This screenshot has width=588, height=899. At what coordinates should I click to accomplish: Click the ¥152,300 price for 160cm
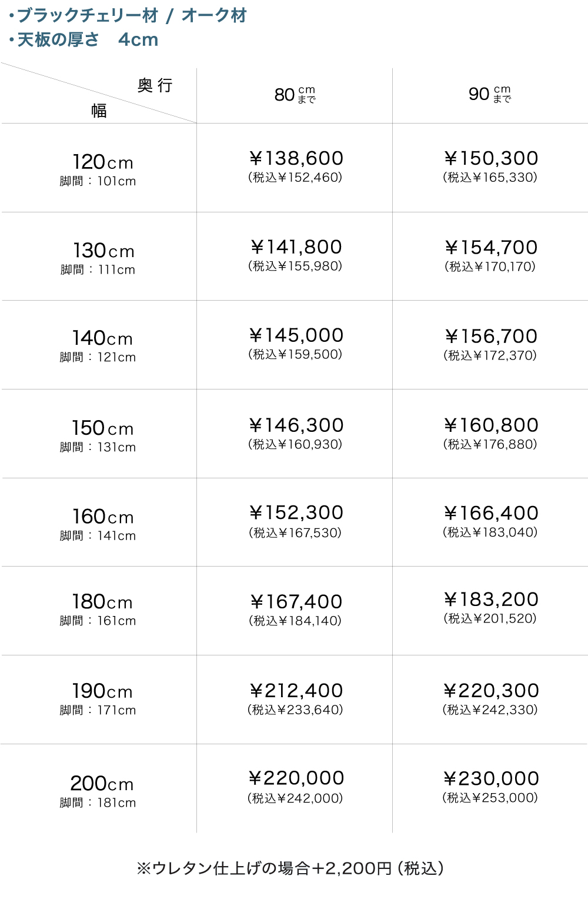(x=296, y=513)
